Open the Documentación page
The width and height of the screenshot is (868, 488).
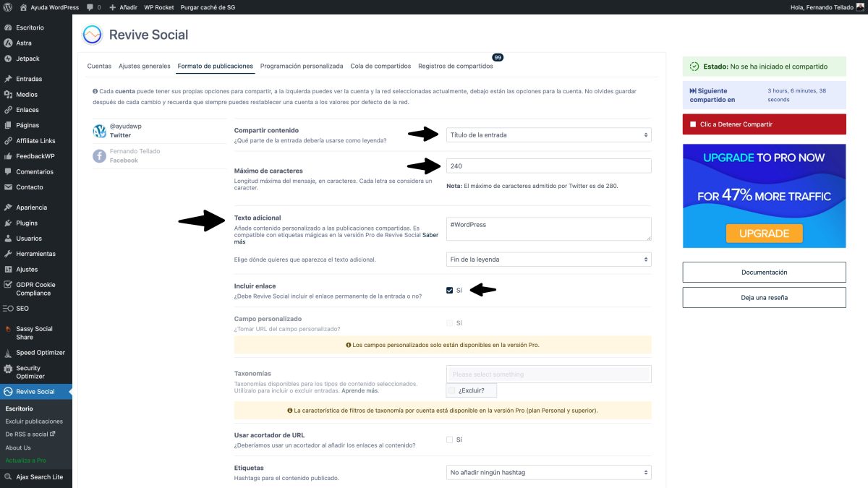click(x=764, y=272)
